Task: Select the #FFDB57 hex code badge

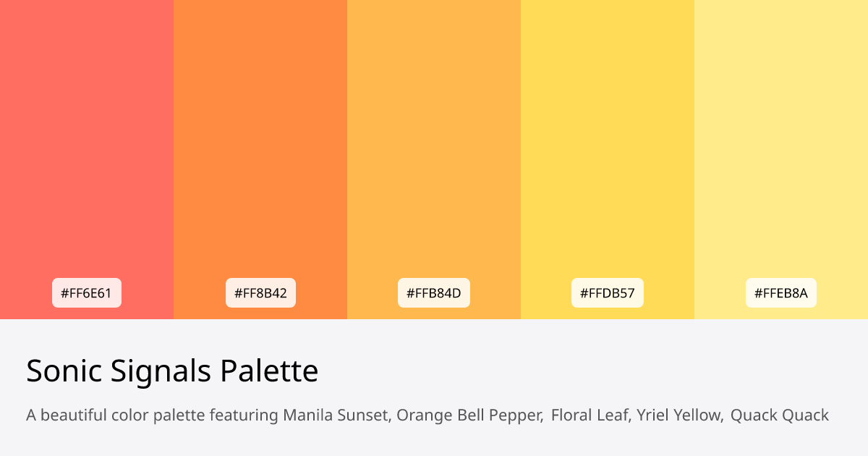Action: coord(608,293)
